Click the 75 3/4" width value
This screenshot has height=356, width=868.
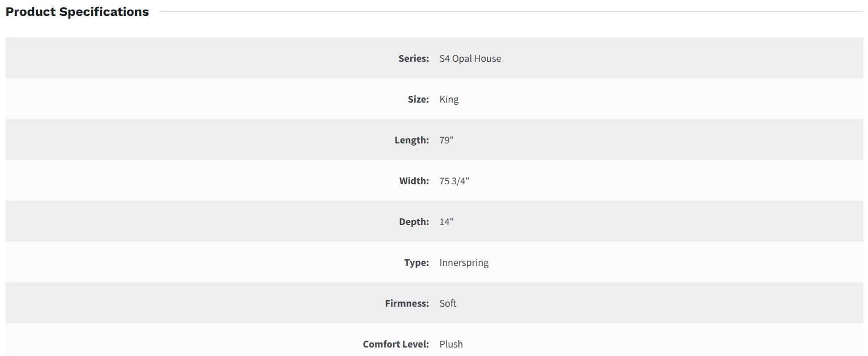454,181
